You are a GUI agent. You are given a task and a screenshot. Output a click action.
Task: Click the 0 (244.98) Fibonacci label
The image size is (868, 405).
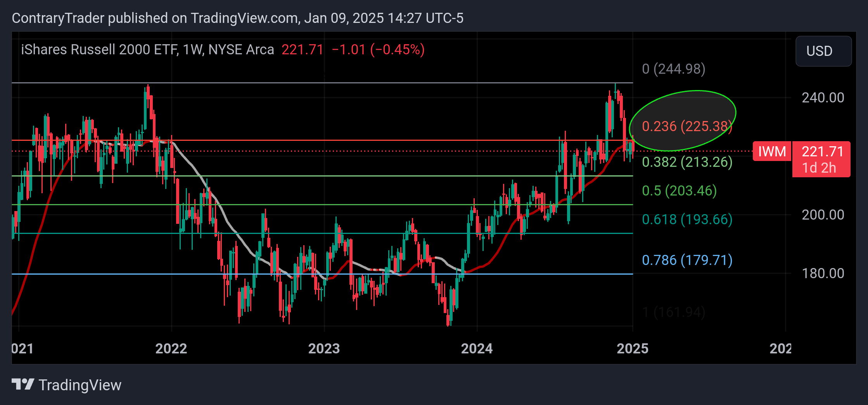[x=673, y=69]
